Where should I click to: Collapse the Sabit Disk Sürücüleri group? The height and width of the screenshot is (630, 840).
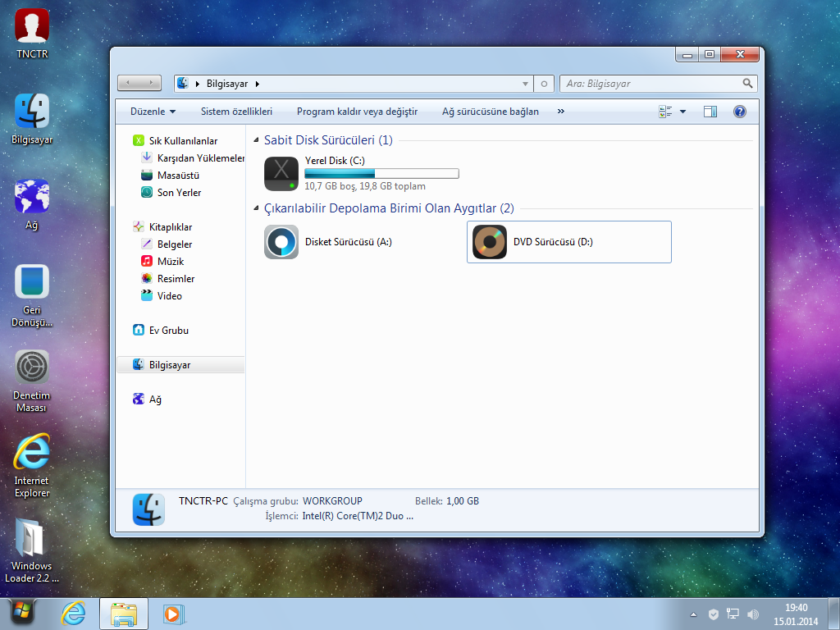click(x=256, y=140)
